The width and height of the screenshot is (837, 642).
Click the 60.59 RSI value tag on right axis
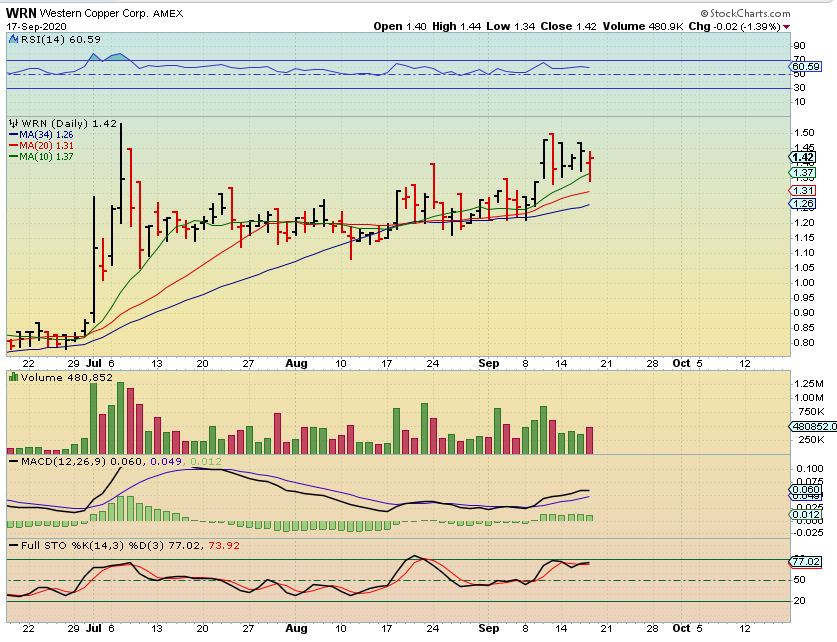point(806,67)
